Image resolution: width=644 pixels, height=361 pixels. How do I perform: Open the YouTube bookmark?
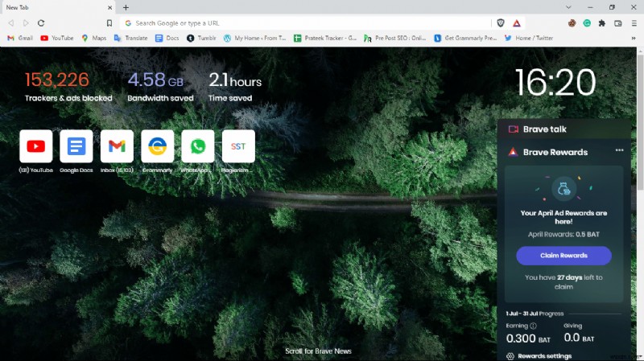point(57,38)
